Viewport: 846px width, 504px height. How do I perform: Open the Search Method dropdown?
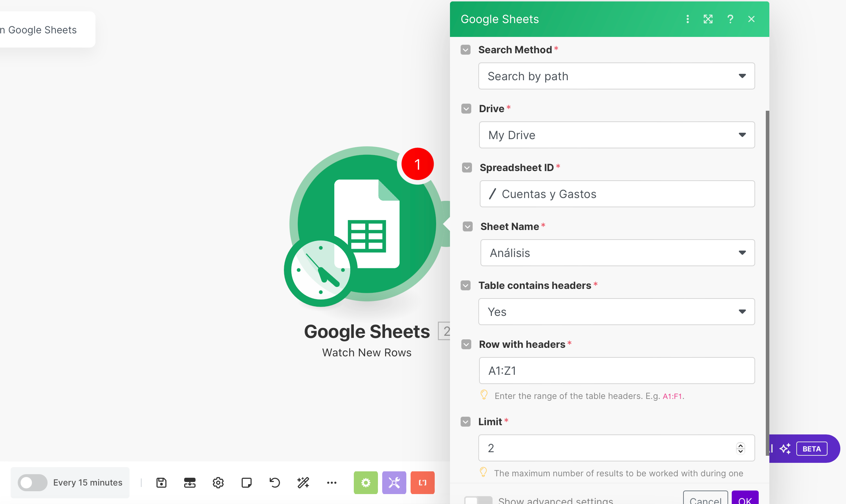tap(616, 76)
